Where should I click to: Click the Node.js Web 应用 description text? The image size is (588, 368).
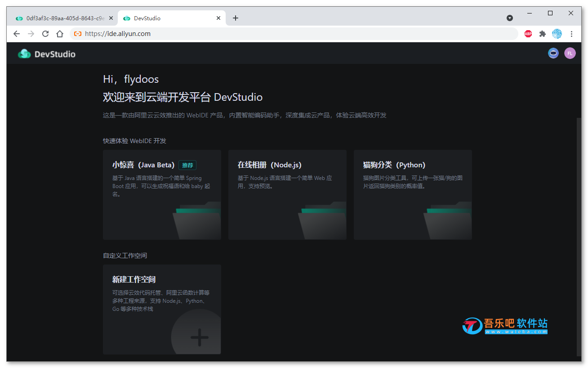[285, 182]
